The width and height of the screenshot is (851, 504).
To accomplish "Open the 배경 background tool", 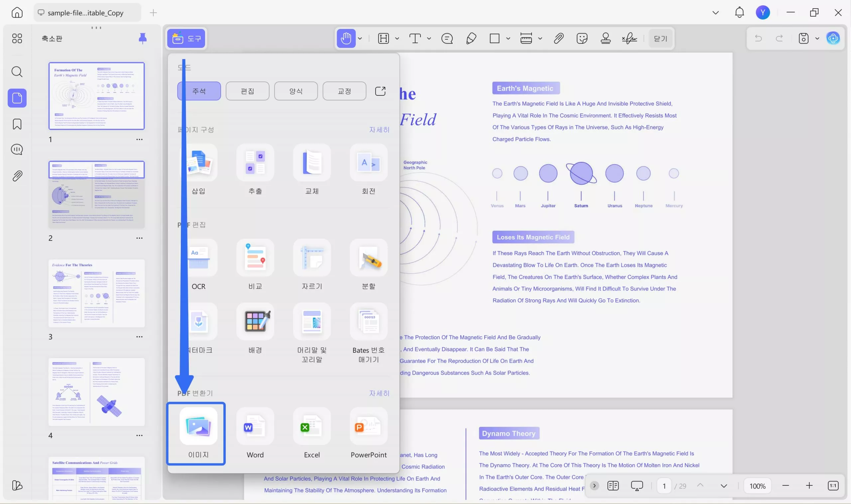I will click(255, 329).
